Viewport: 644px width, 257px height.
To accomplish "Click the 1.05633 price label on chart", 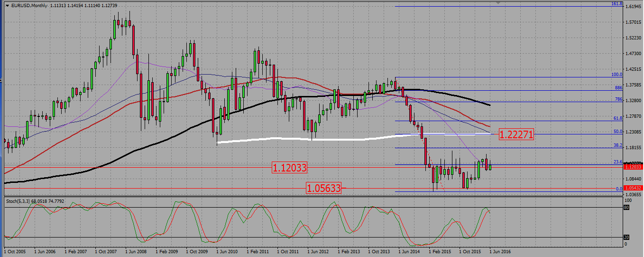I will (323, 188).
